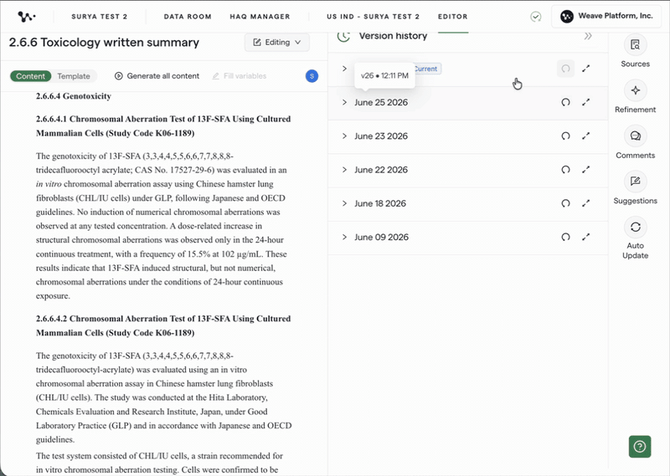Open US IND - SURYA TEST 2

[x=373, y=17]
